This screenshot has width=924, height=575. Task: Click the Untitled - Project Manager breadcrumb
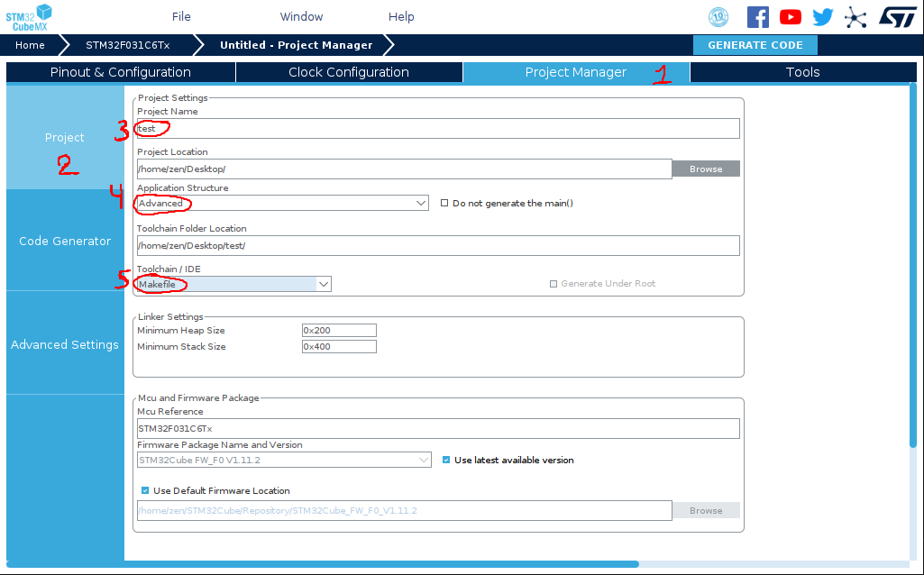click(296, 45)
